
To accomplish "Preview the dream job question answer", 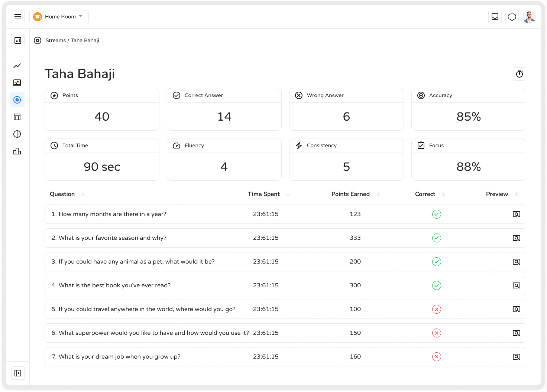I will click(x=517, y=356).
